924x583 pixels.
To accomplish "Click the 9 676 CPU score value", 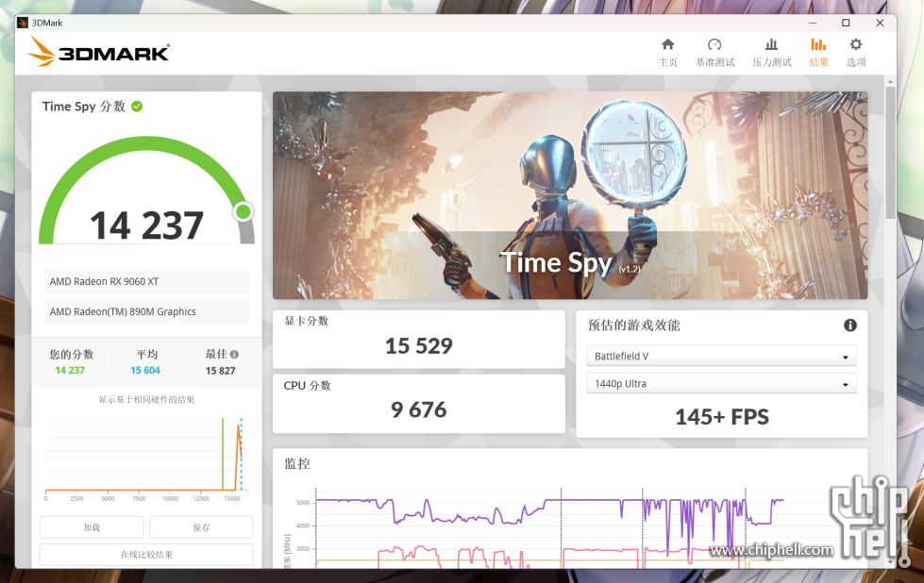I will click(419, 409).
